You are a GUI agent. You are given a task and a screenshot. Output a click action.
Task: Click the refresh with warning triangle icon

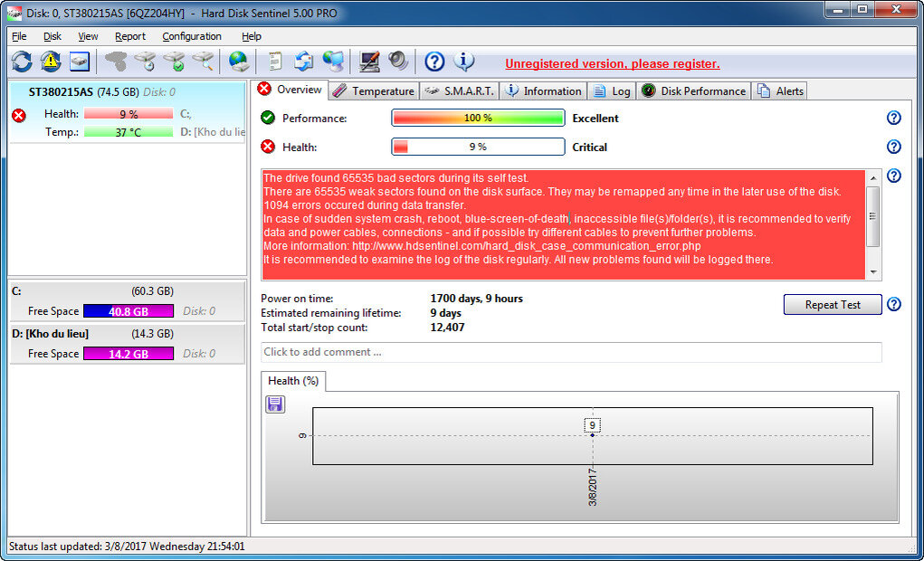(x=51, y=62)
